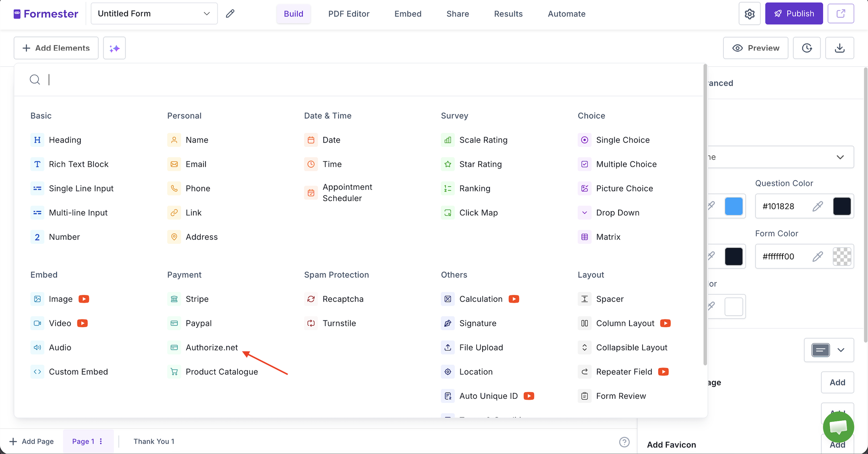The width and height of the screenshot is (868, 454).
Task: Open form in new tab icon
Action: point(841,13)
